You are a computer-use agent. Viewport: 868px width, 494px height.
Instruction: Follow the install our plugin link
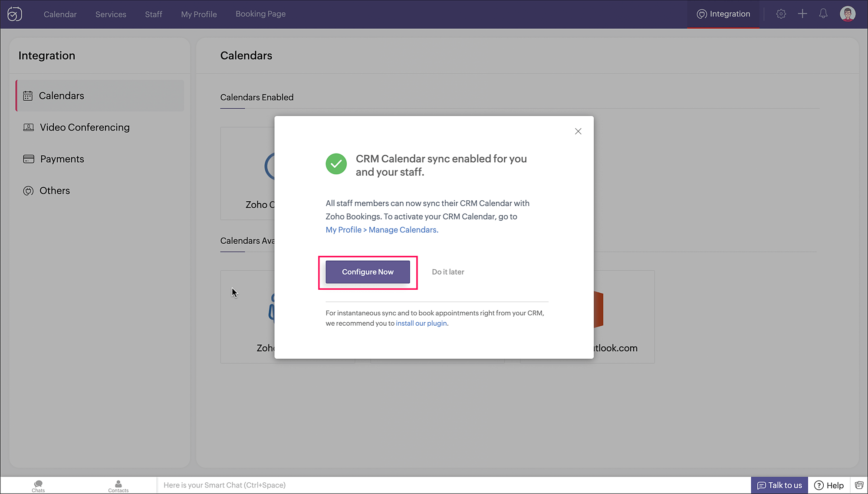click(421, 323)
